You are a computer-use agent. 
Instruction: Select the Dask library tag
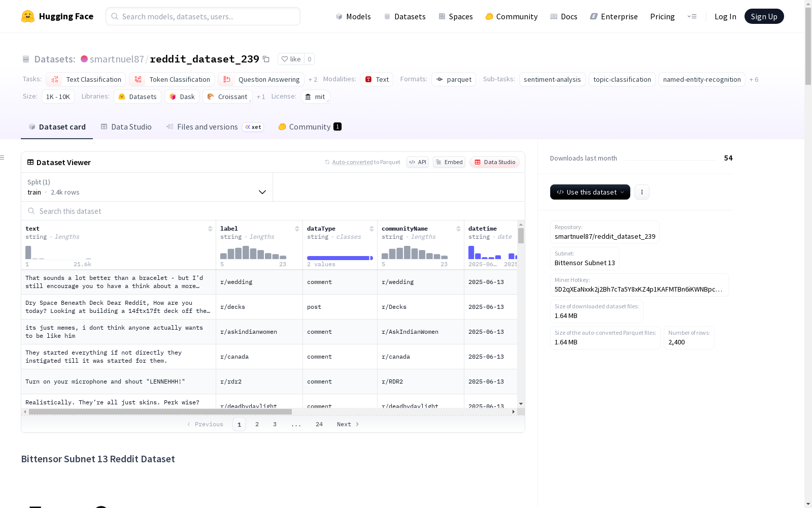182,97
